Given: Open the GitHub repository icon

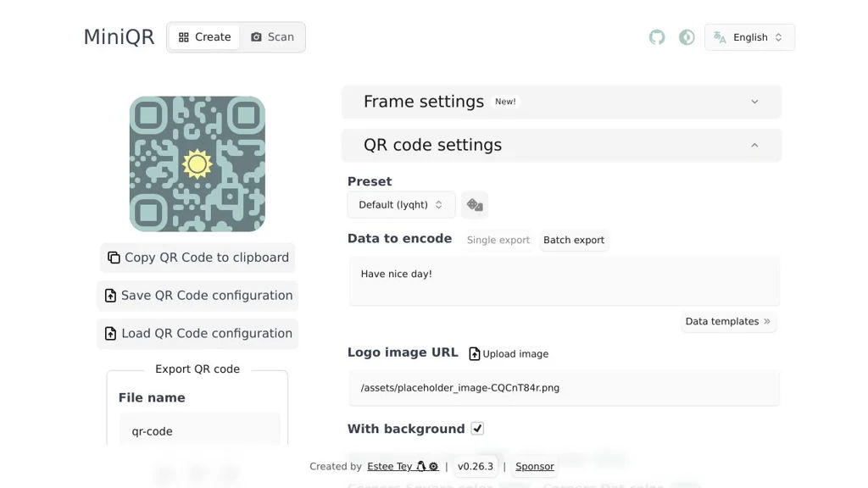Looking at the screenshot, I should [657, 37].
